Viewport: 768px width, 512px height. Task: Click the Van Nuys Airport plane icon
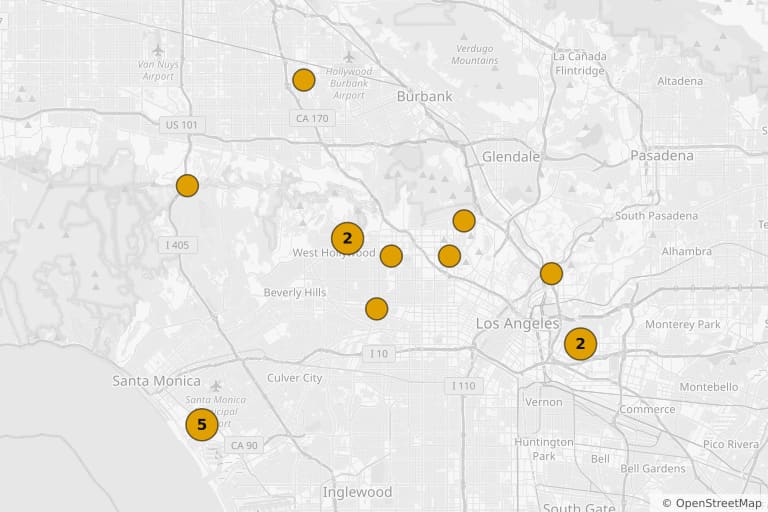[158, 50]
